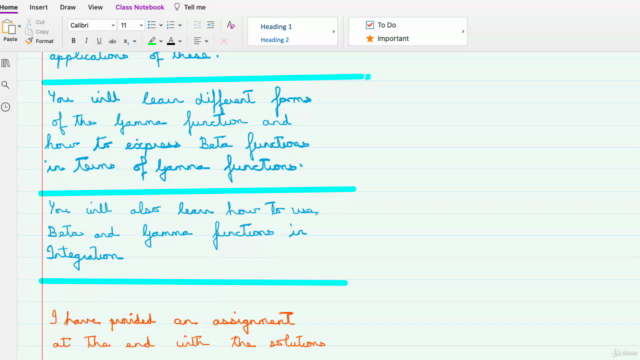This screenshot has height=360, width=640.
Task: Switch to the View tab
Action: pos(95,7)
